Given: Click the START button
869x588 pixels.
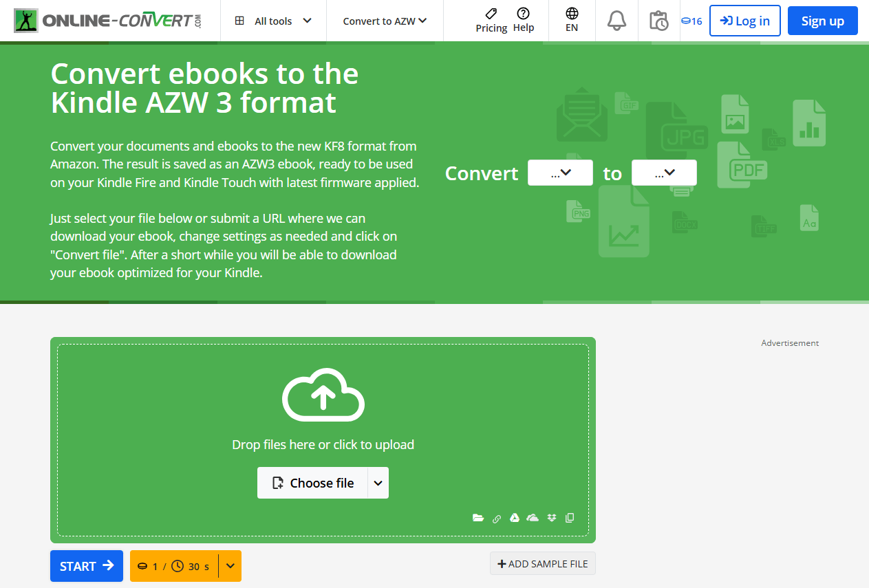Looking at the screenshot, I should coord(87,566).
